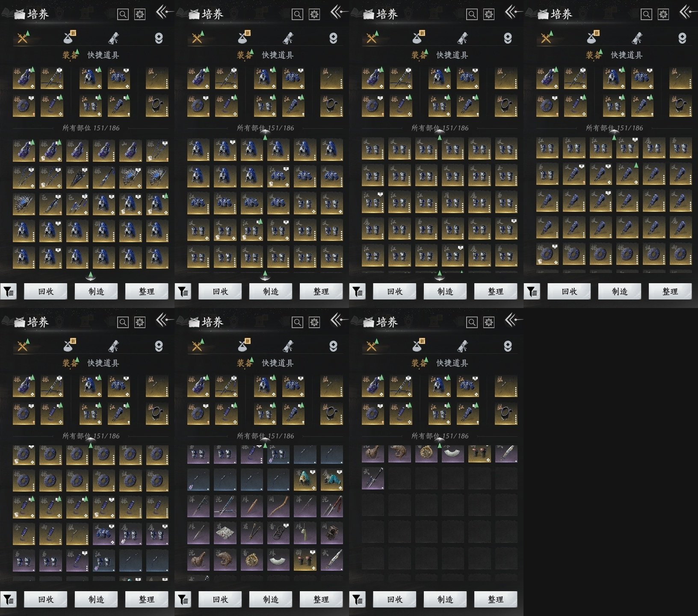
Task: Select the teal robe armor item
Action: (331, 480)
